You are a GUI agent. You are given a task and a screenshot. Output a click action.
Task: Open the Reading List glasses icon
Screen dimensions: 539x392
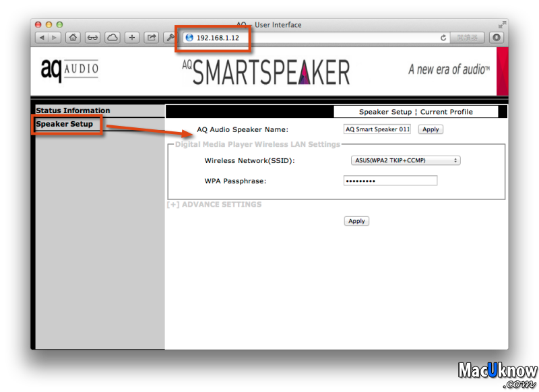92,38
